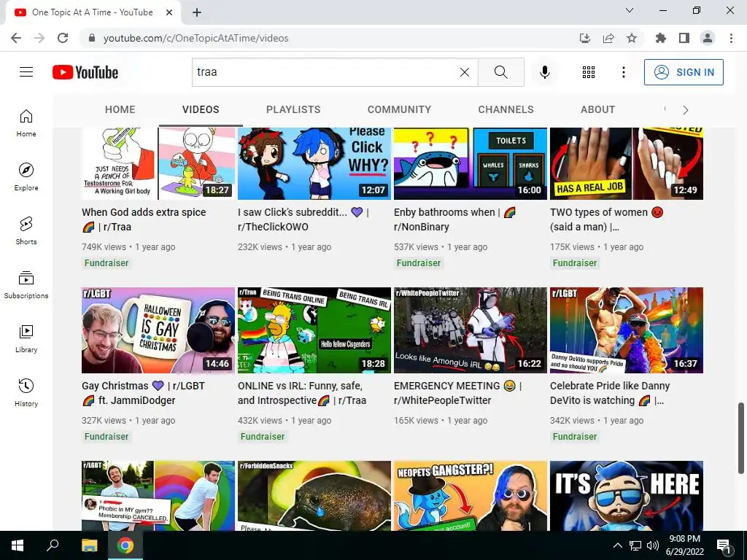Click the magnifier search button
The width and height of the screenshot is (747, 560).
(500, 72)
